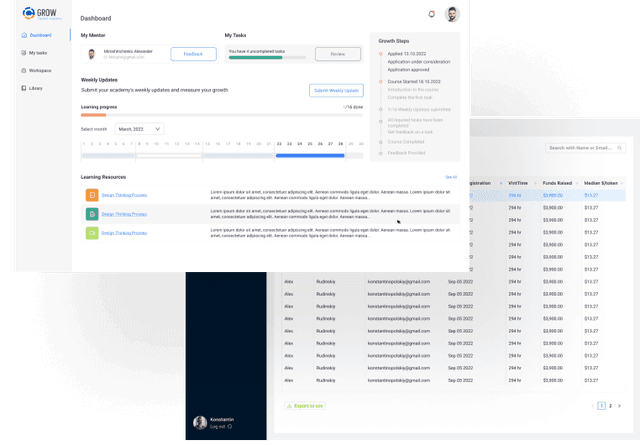This screenshot has height=445, width=640.
Task: Click the blue segment on the weekly timeline
Action: tap(309, 155)
